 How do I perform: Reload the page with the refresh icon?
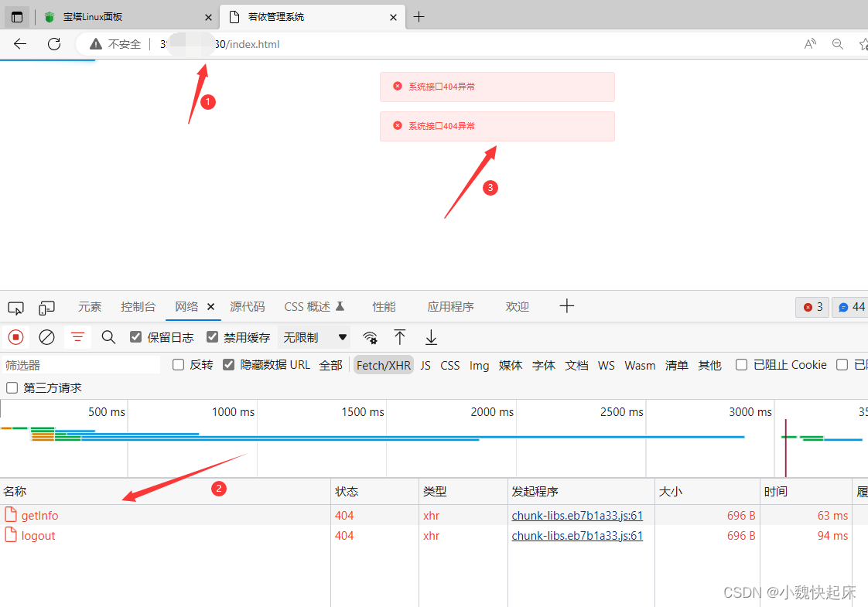tap(54, 44)
